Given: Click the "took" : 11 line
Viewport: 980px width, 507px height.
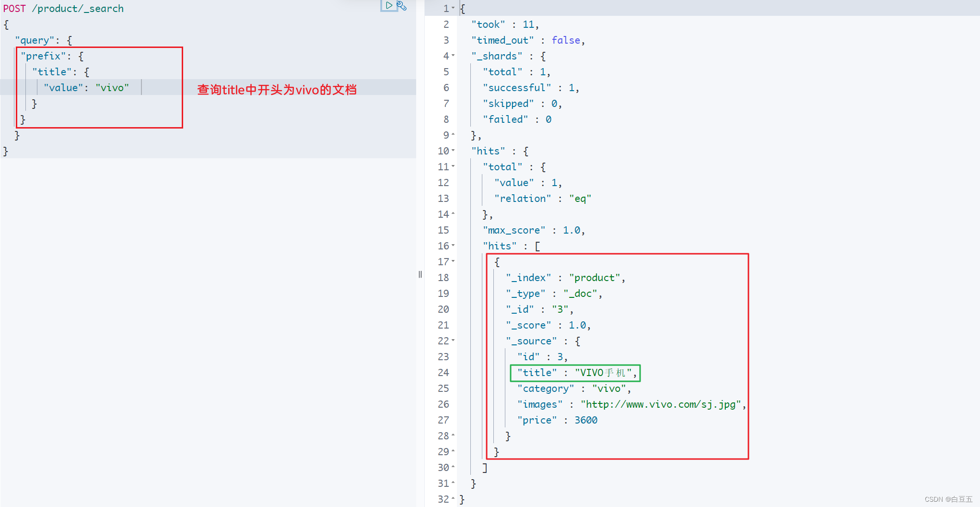Looking at the screenshot, I should [x=505, y=24].
